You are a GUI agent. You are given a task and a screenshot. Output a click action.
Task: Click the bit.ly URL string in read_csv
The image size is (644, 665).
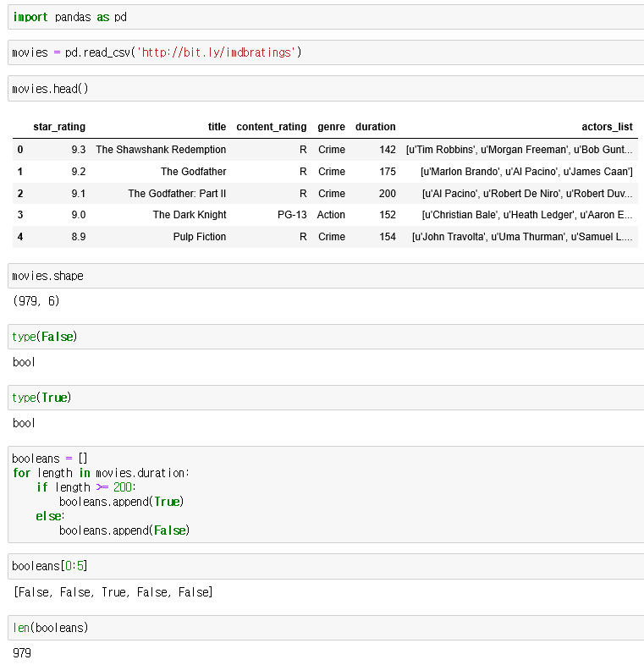pyautogui.click(x=217, y=53)
